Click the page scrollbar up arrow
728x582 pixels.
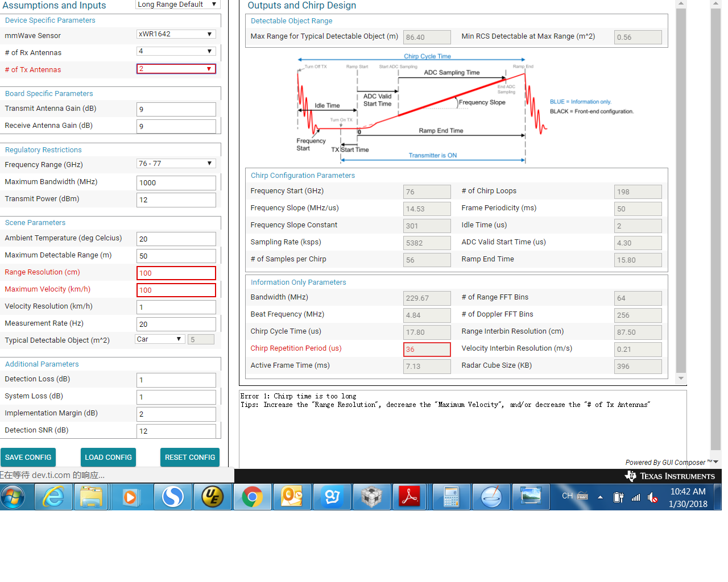point(715,3)
